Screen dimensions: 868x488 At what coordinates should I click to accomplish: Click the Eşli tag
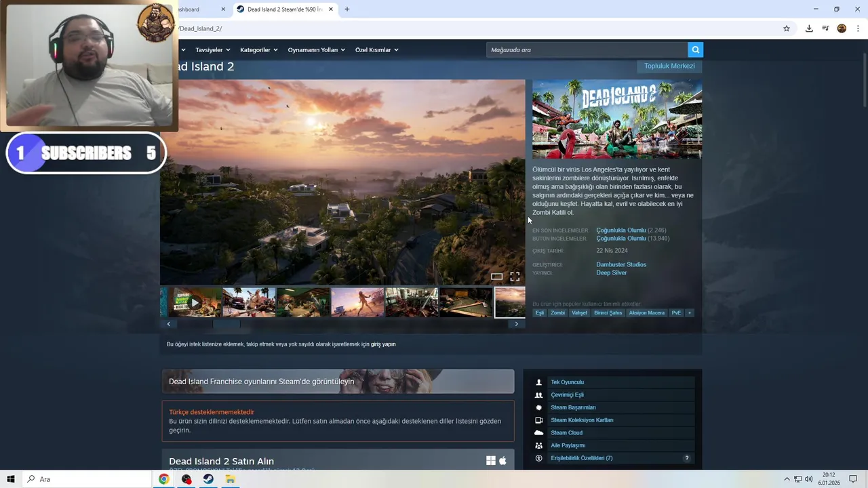coord(540,313)
